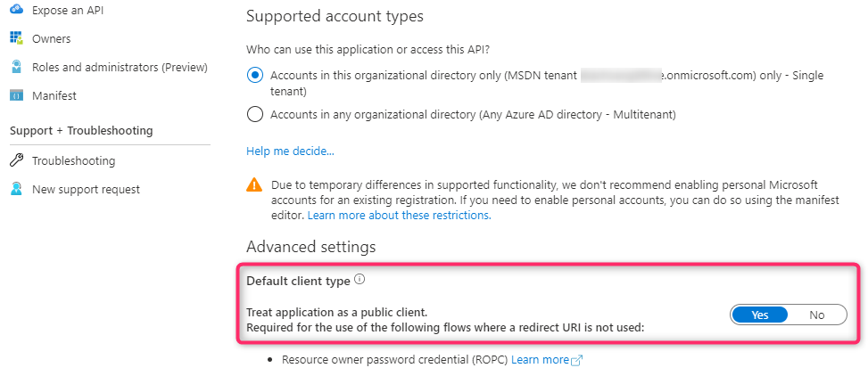The width and height of the screenshot is (868, 368).
Task: Click the info icon beside Default client type
Action: coord(360,280)
